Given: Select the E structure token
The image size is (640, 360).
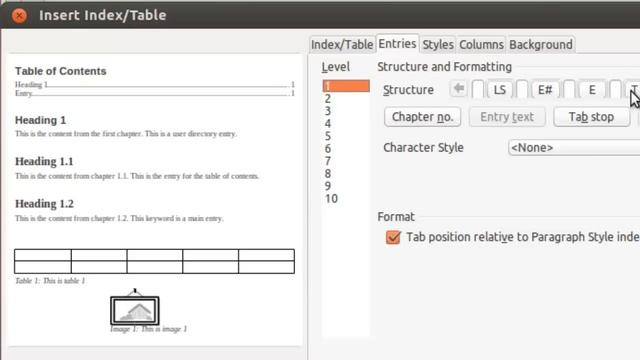Looking at the screenshot, I should (592, 90).
